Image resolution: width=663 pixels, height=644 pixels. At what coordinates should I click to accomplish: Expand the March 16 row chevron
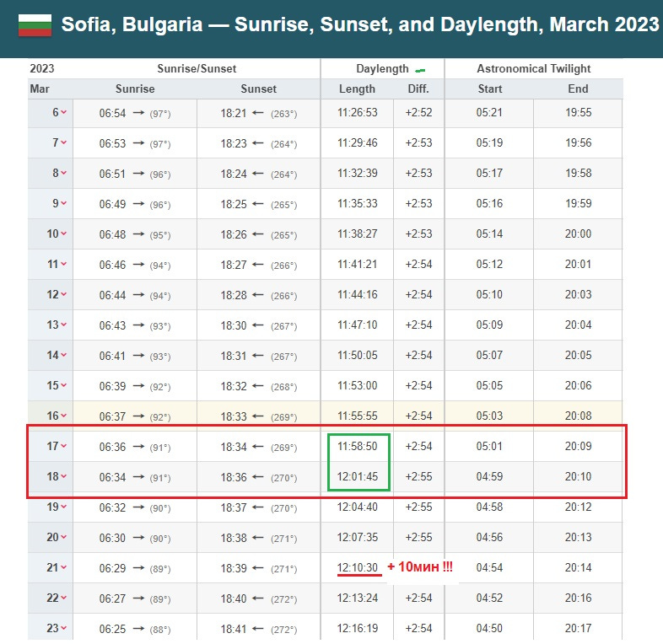click(63, 416)
